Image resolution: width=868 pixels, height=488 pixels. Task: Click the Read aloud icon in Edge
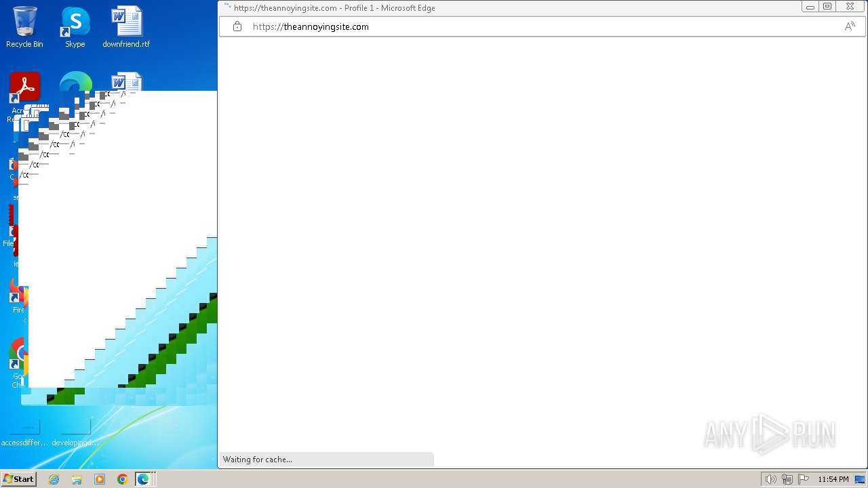pos(849,26)
